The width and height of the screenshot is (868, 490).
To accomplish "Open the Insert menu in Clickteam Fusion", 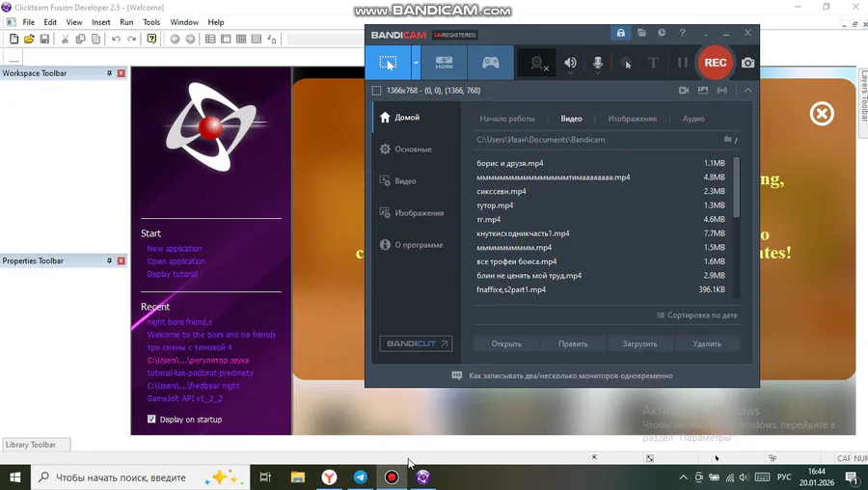I will coord(100,22).
